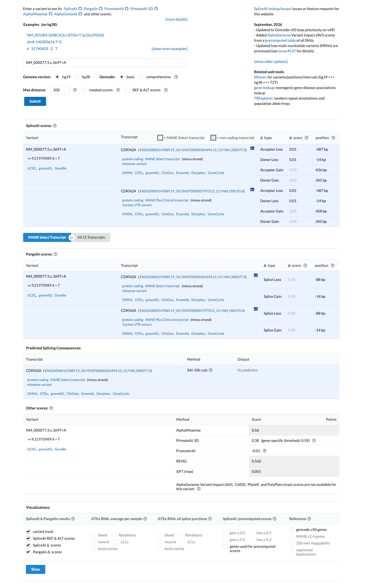Switch to All 12 Transcripts view
The width and height of the screenshot is (366, 588).
pos(91,237)
